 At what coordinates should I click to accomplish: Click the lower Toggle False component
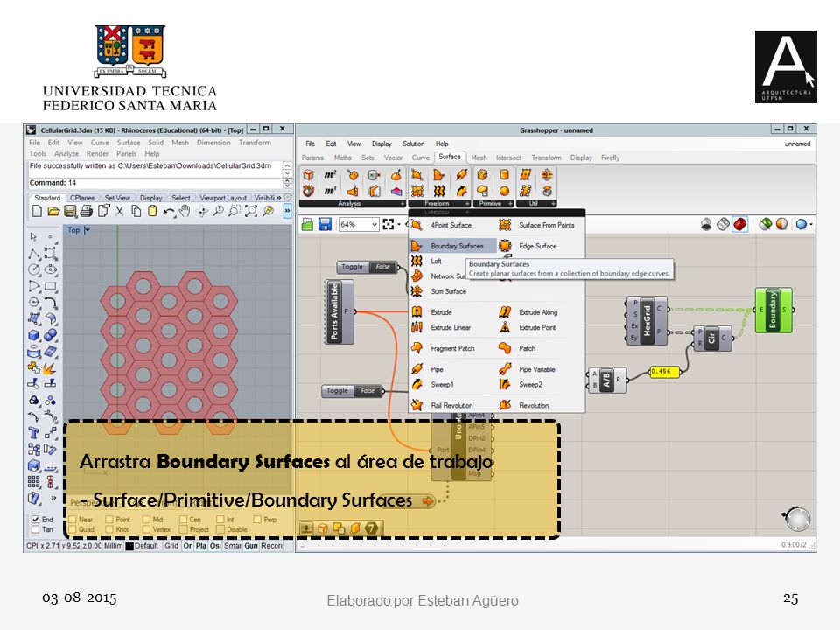[x=353, y=391]
